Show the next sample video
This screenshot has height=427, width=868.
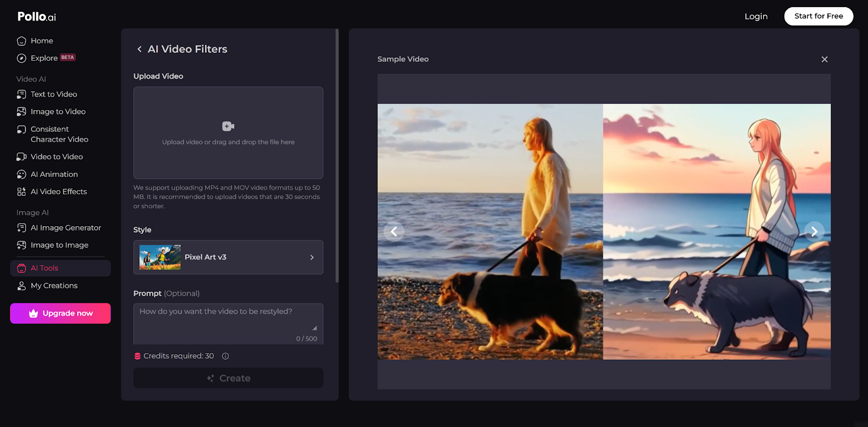click(x=814, y=232)
